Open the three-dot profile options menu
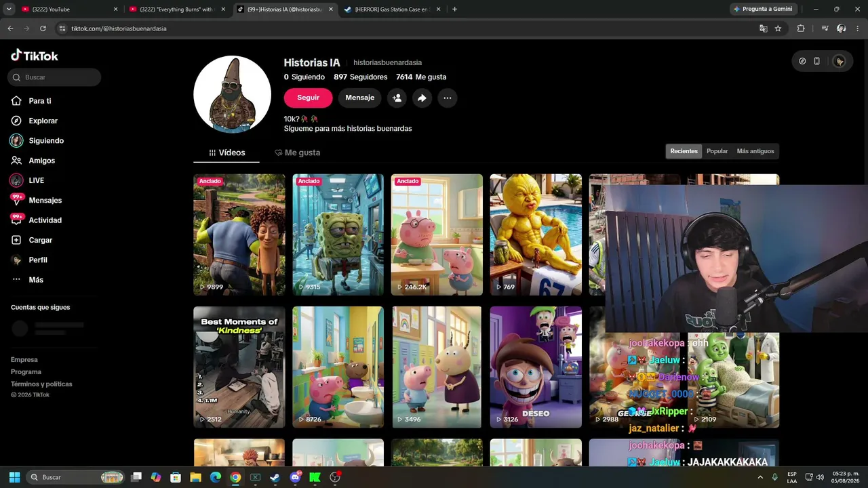The height and width of the screenshot is (488, 868). (x=447, y=98)
